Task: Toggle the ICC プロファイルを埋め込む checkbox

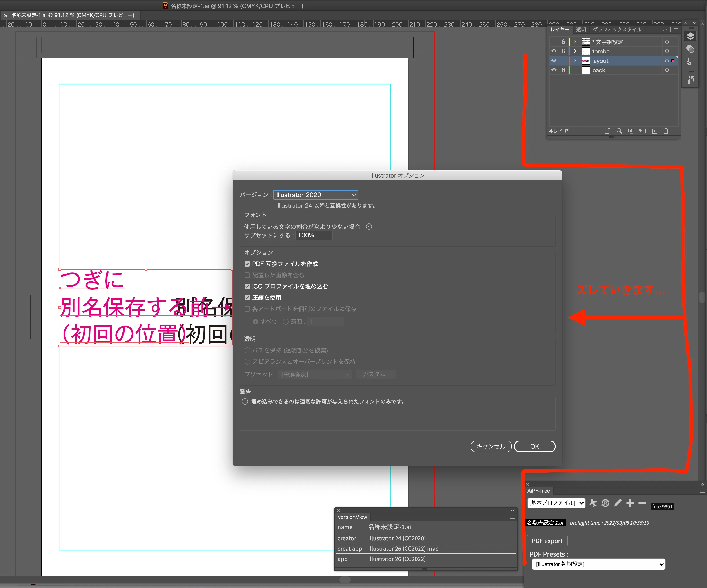Action: click(x=247, y=286)
